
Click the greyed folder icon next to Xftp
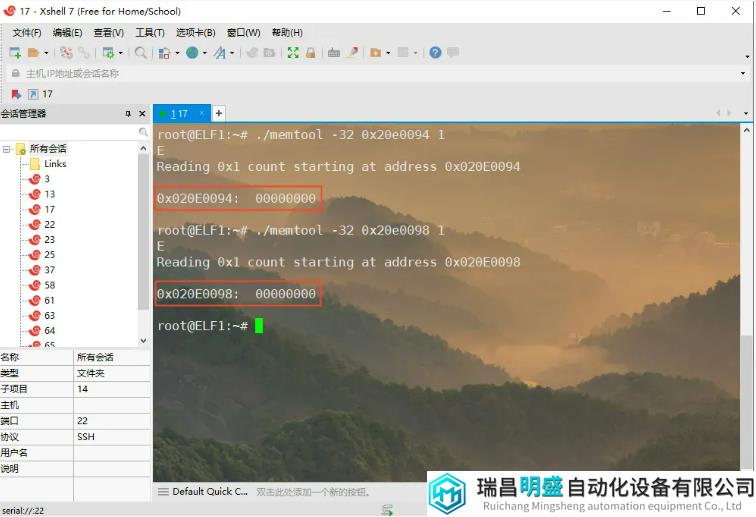[x=270, y=53]
